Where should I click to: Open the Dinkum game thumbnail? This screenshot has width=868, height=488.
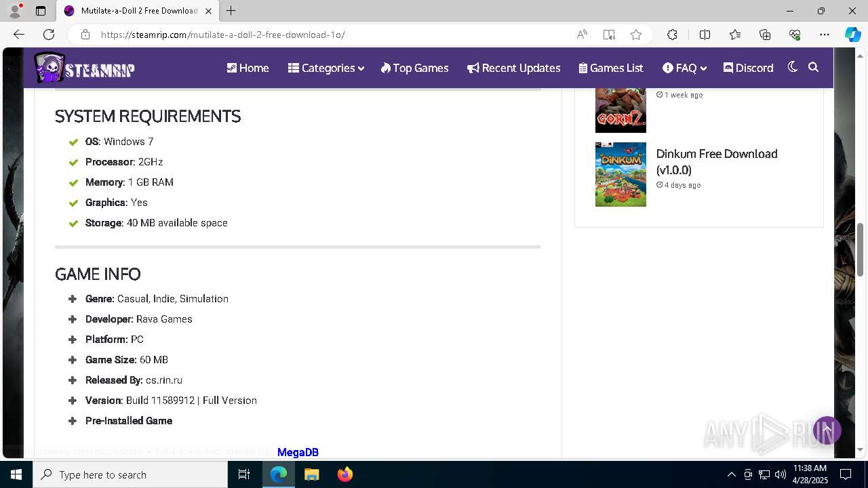click(620, 174)
